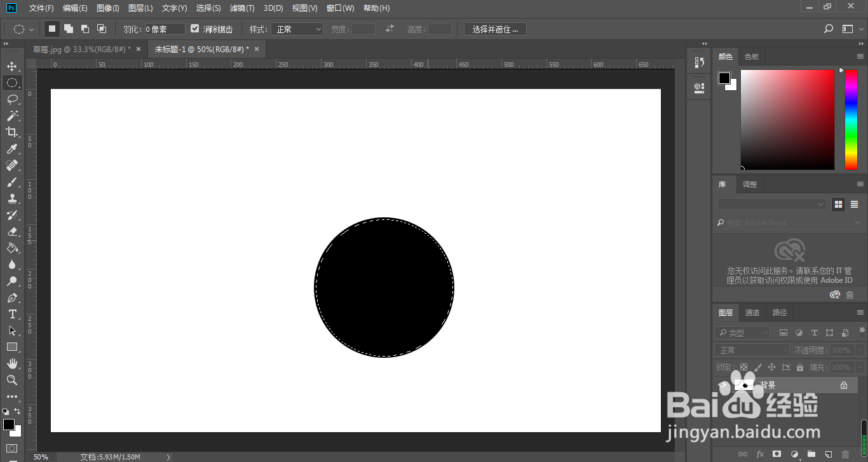Click the foreground color swatch in Color panel

pos(724,78)
